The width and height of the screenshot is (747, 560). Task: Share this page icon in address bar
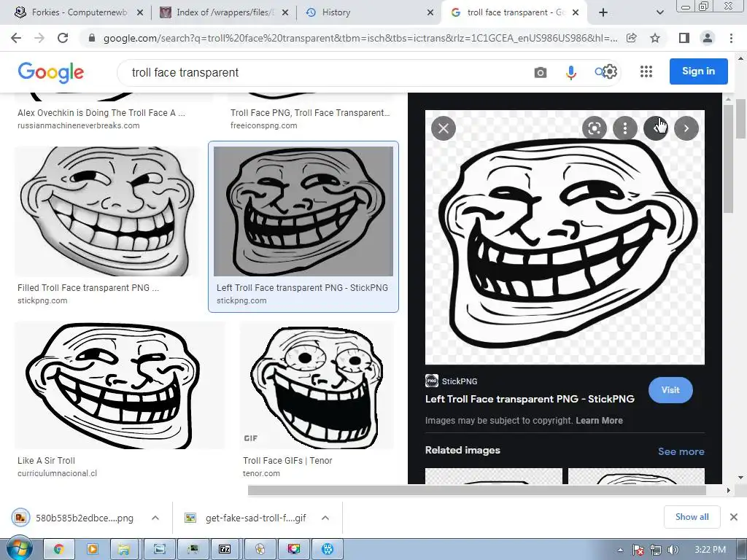tap(632, 38)
